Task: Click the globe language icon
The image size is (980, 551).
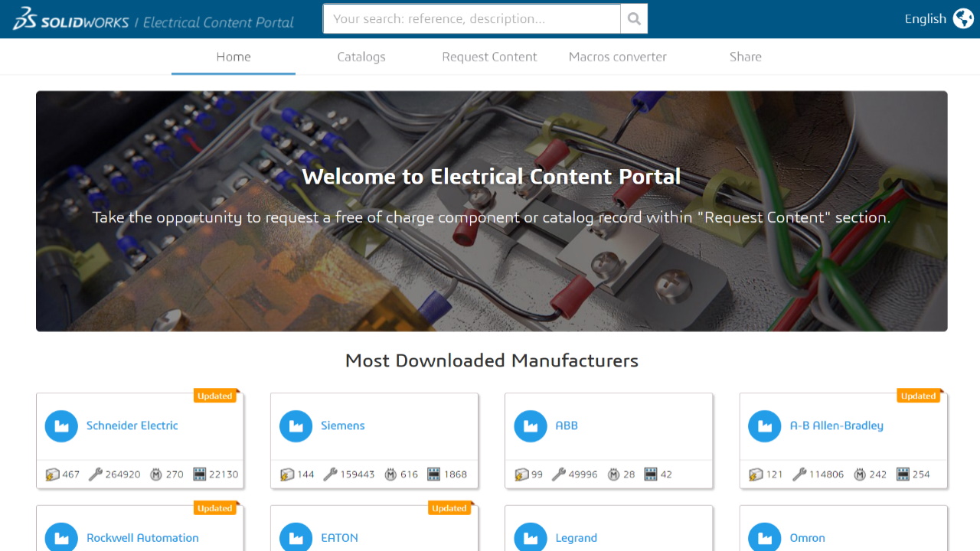Action: [x=963, y=19]
